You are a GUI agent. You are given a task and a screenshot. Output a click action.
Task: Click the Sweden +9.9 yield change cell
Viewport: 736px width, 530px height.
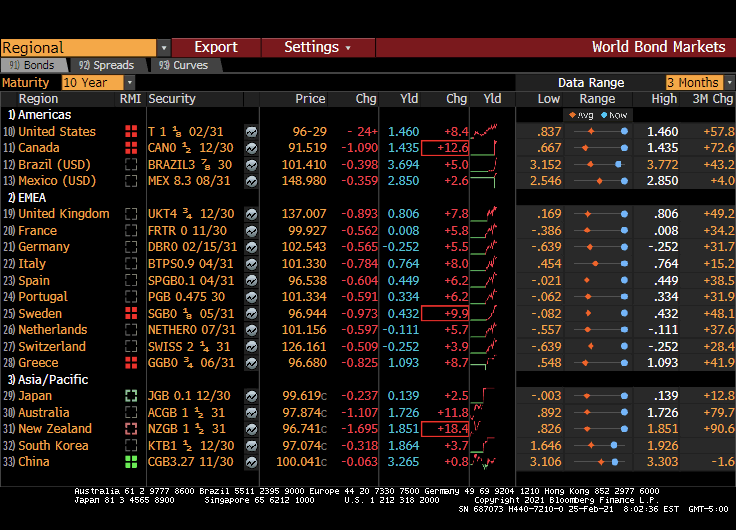445,314
